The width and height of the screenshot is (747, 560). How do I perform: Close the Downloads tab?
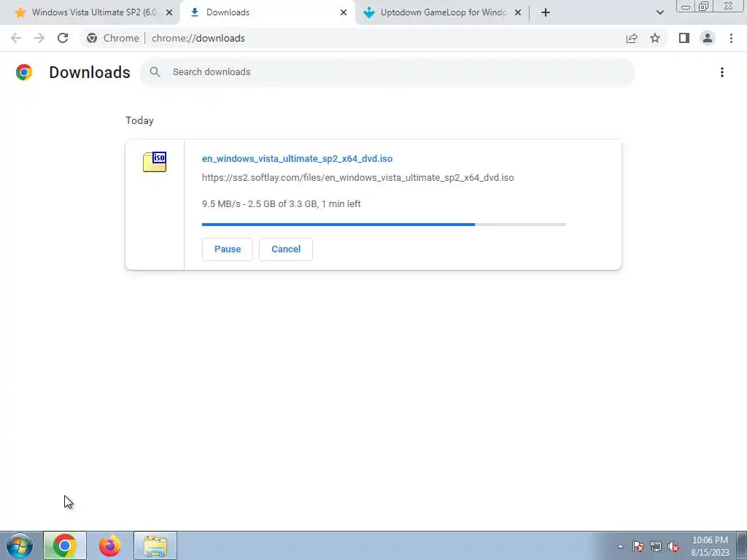(x=344, y=12)
